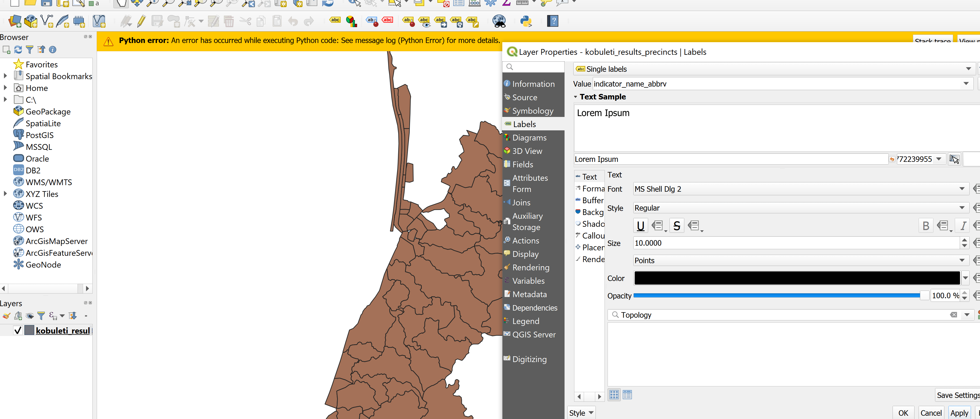Open the MetaSearch globe binoculars icon
Screen dimensions: 980x419
point(499,21)
